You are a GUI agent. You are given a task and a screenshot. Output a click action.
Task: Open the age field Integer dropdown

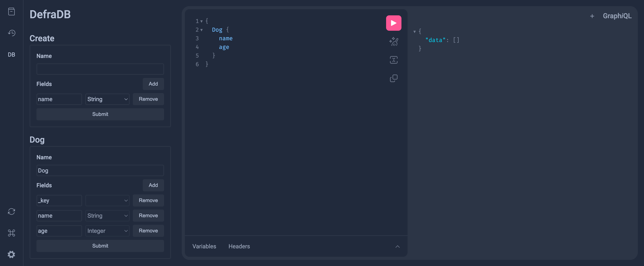107,231
